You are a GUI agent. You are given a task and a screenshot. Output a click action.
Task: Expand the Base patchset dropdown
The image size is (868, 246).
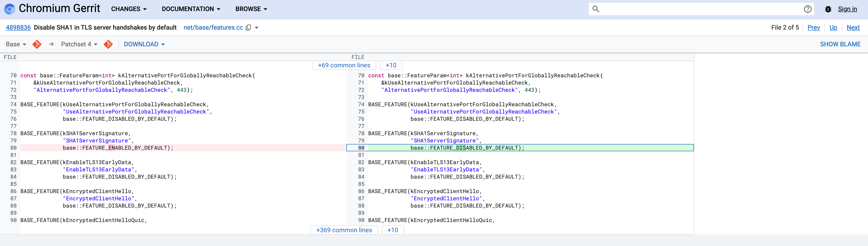pos(16,44)
